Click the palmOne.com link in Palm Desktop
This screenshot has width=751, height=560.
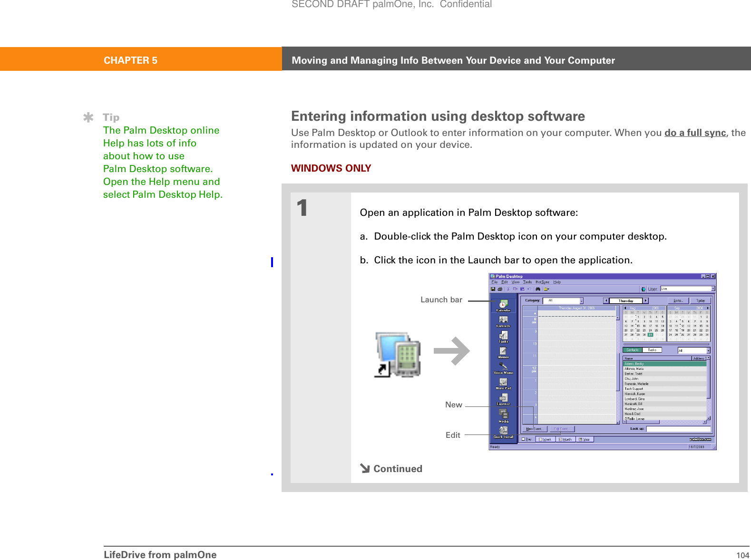[x=701, y=439]
